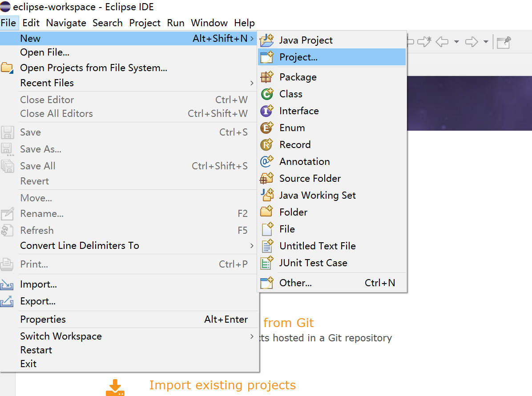The image size is (532, 396).
Task: Choose Interface from New submenu
Action: click(332, 111)
